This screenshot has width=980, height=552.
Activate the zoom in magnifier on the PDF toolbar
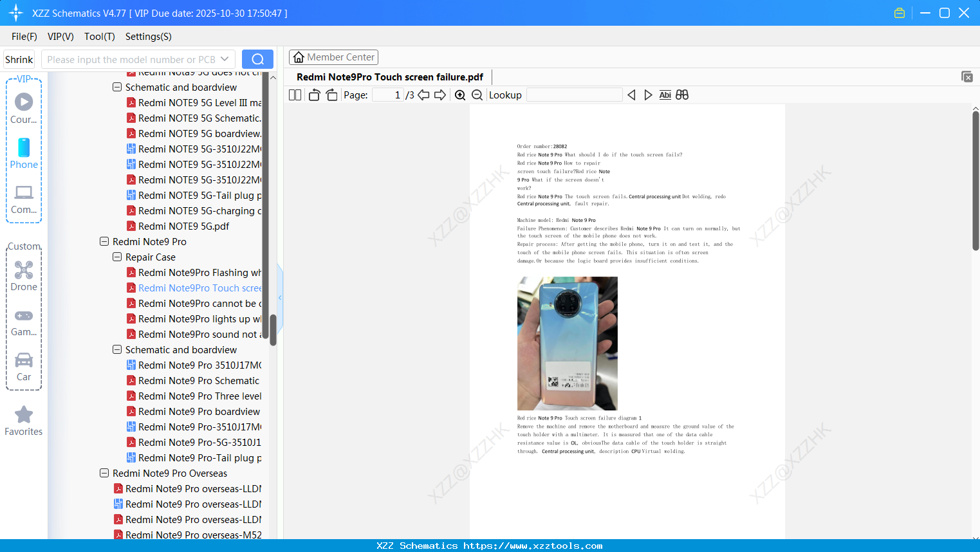coord(460,95)
